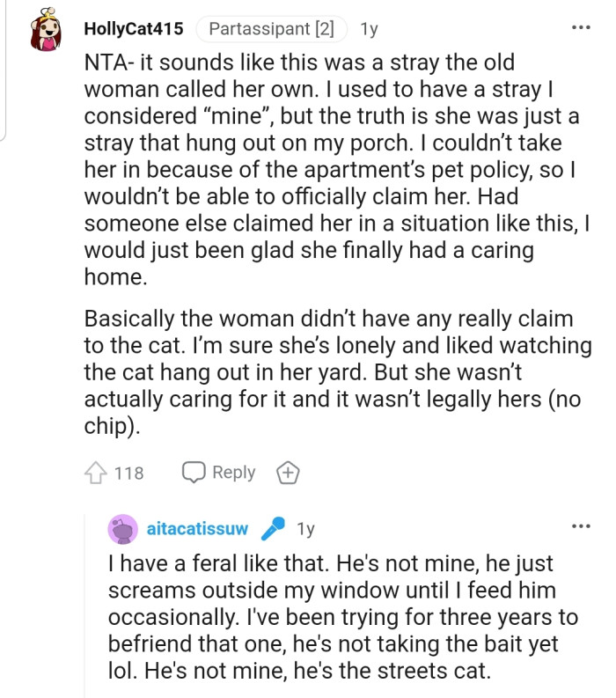Viewport: 616px width, 698px height.
Task: Click the blue microphone OP icon
Action: point(273,529)
